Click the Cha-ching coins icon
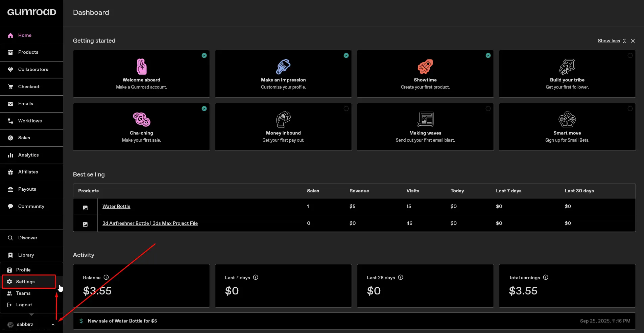 142,119
